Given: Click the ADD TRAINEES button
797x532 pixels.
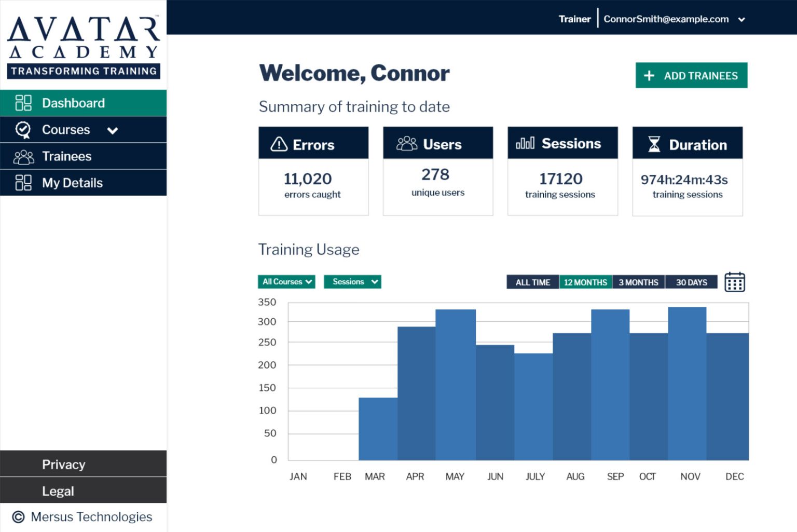Looking at the screenshot, I should coord(691,76).
